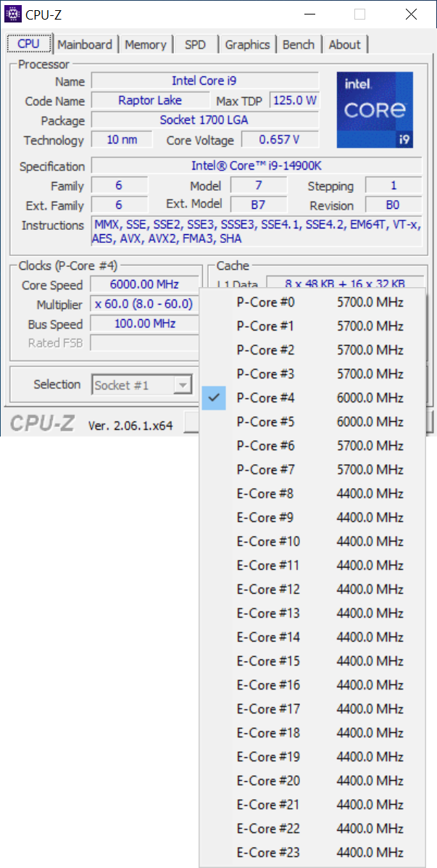Select E-Core #20 menu entry

tap(312, 780)
